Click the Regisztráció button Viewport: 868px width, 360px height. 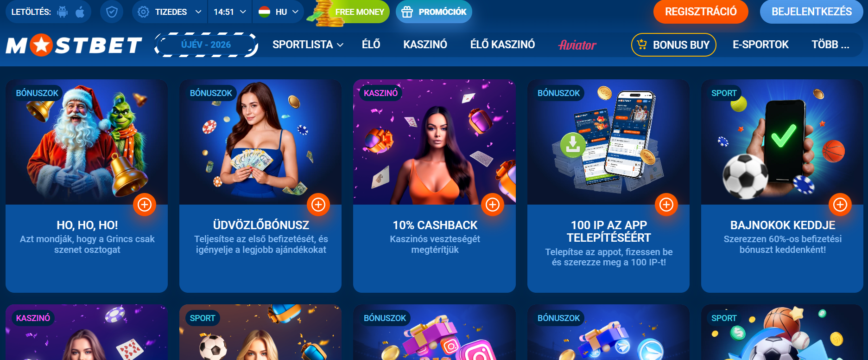tap(701, 12)
